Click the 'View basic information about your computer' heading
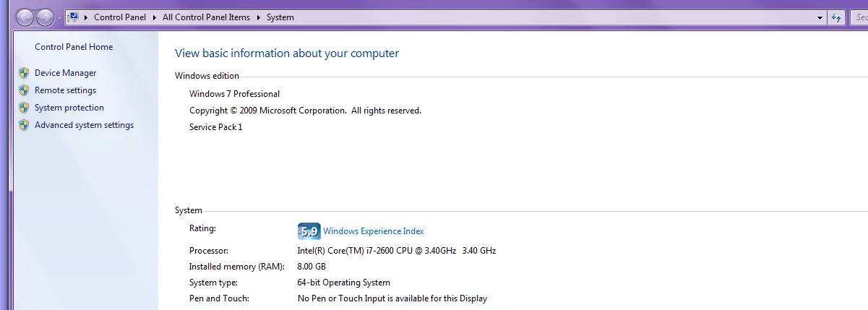The width and height of the screenshot is (868, 310). pyautogui.click(x=287, y=53)
